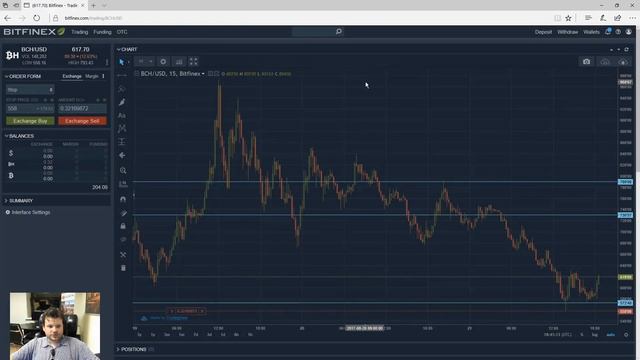Select the pattern drawing tool below the text tool

[122, 128]
